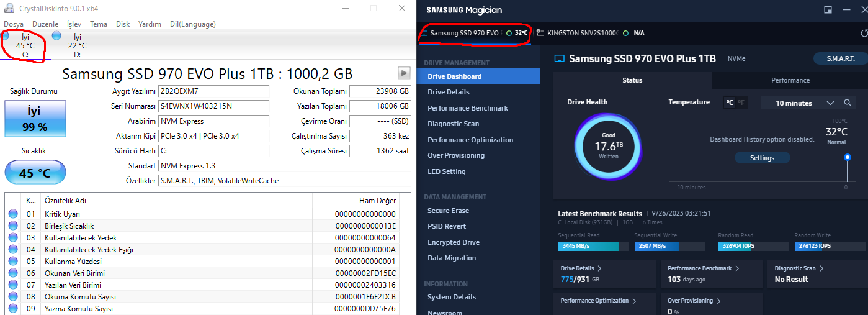868x315 pixels.
Task: Expand the Performance Optimization card
Action: (x=604, y=304)
